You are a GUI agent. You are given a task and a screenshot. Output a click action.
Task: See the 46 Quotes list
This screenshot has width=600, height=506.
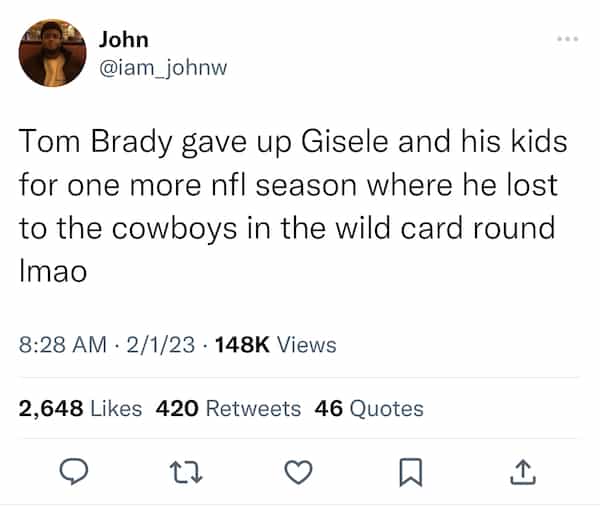click(x=369, y=408)
